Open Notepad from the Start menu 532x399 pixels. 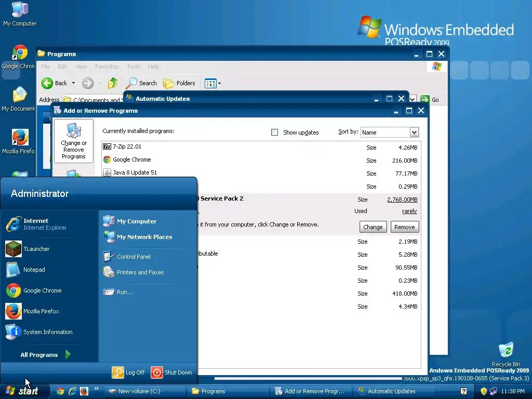(49, 270)
